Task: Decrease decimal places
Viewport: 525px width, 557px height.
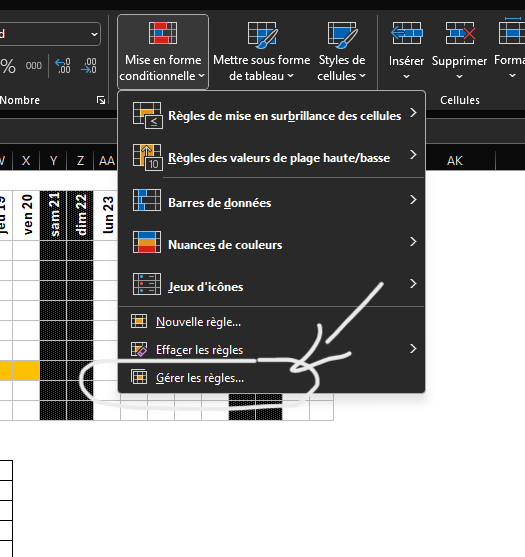Action: 88,66
